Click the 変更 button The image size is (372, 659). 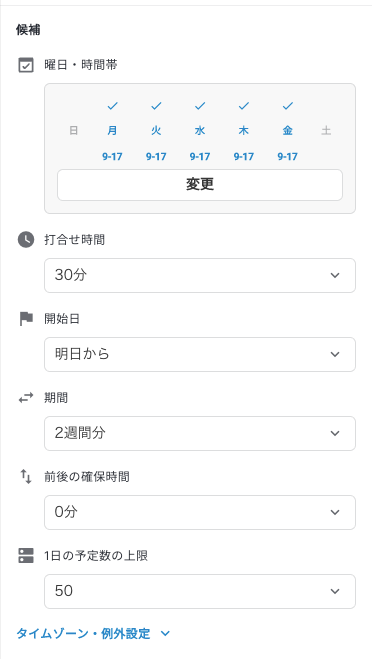pos(200,185)
